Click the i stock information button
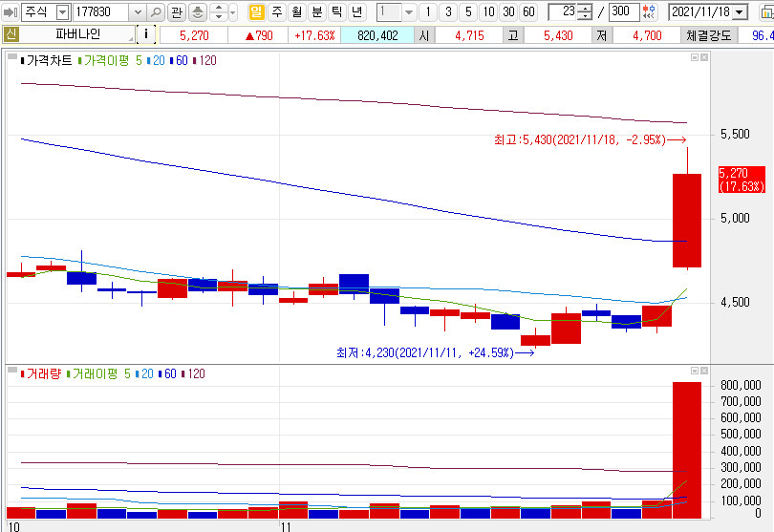 (x=145, y=34)
